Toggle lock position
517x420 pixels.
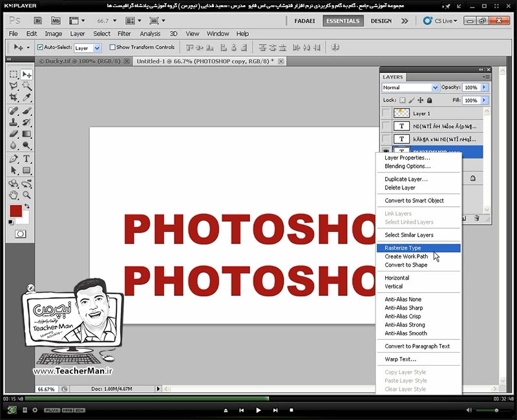coord(421,100)
